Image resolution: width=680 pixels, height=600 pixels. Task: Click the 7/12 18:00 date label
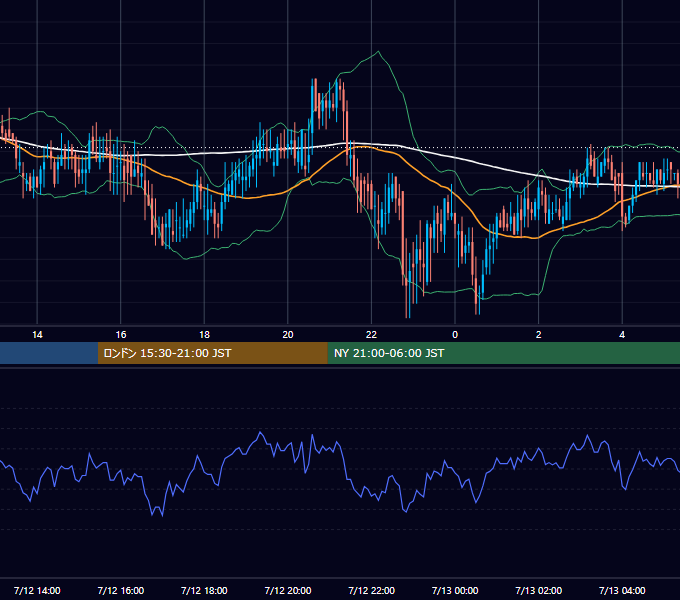click(x=204, y=590)
